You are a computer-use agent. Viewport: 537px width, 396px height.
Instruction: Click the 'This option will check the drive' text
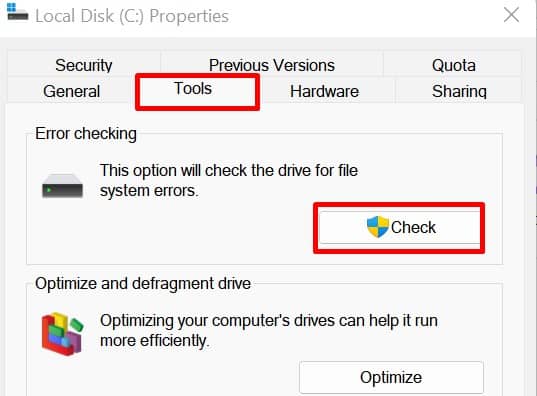point(228,170)
